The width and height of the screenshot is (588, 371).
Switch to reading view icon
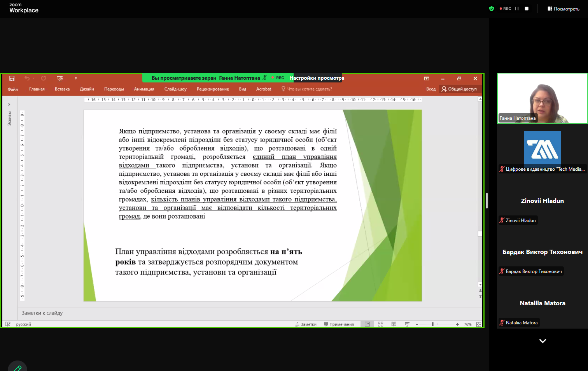click(394, 324)
